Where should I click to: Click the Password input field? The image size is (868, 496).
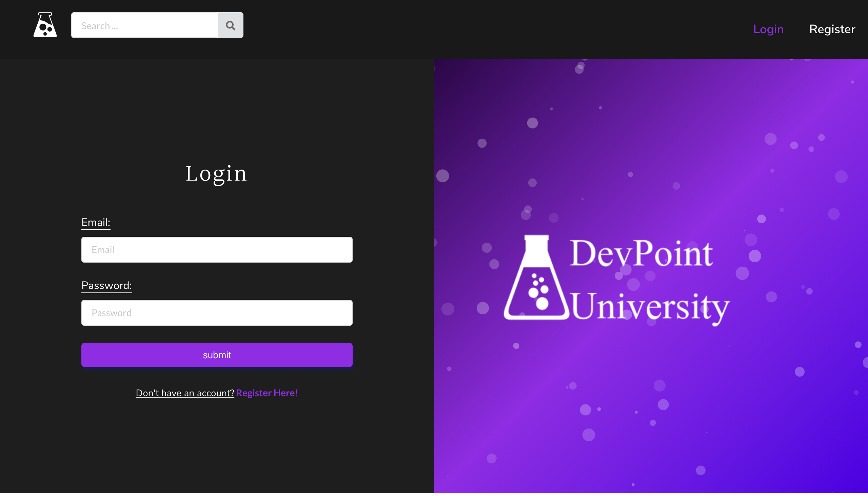click(217, 313)
